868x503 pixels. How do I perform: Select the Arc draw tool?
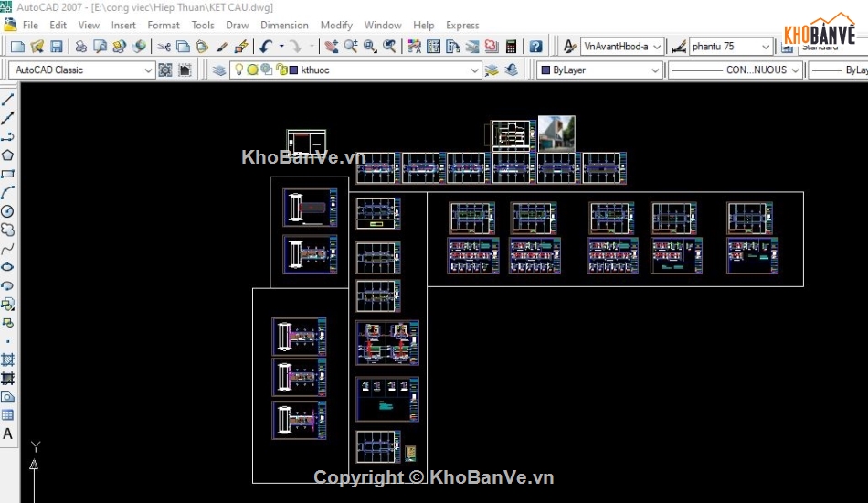click(7, 193)
